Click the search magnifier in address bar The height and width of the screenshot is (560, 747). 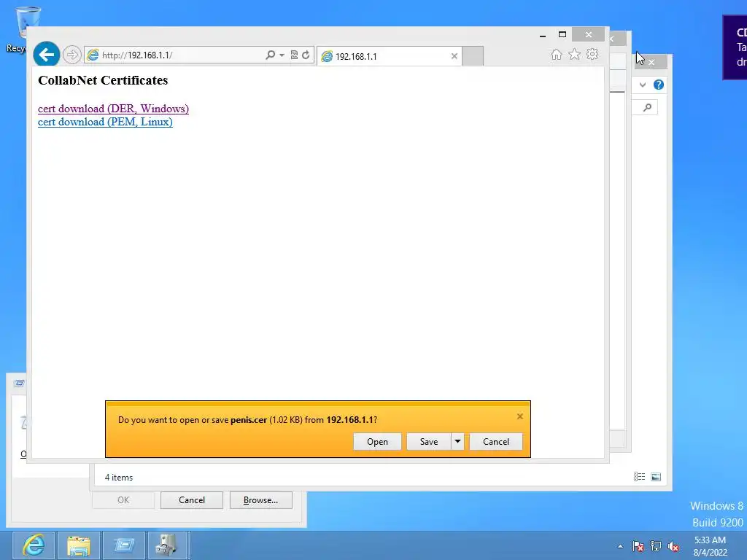270,55
